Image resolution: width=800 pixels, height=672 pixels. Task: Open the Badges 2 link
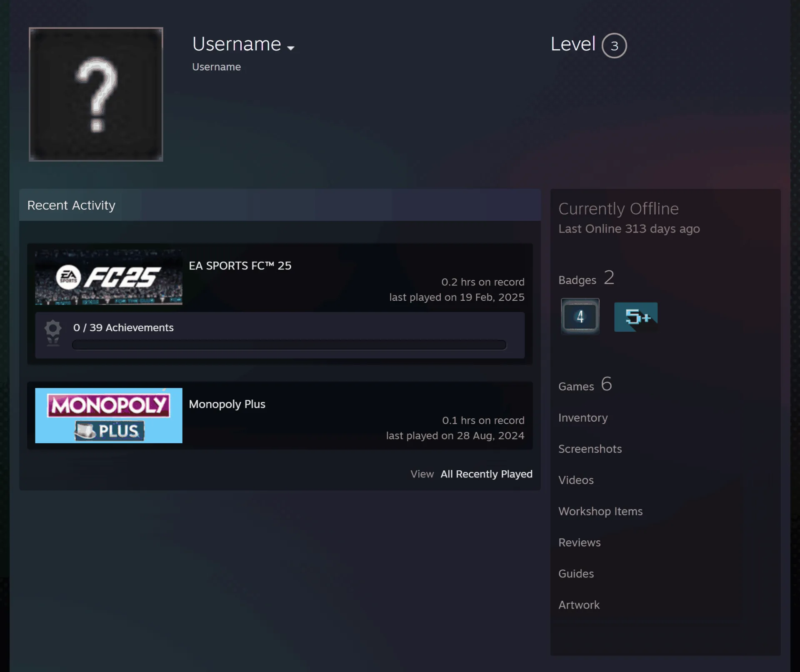586,278
